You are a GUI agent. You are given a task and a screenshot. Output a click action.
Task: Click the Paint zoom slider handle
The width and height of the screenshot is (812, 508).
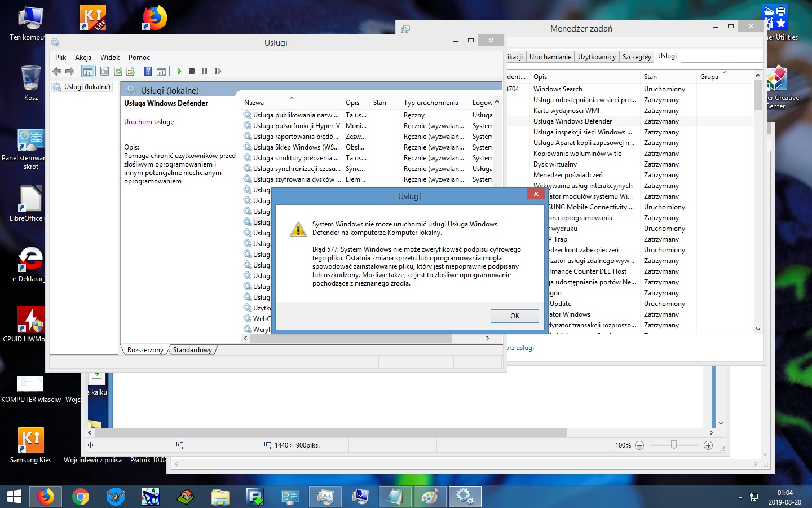coord(673,445)
